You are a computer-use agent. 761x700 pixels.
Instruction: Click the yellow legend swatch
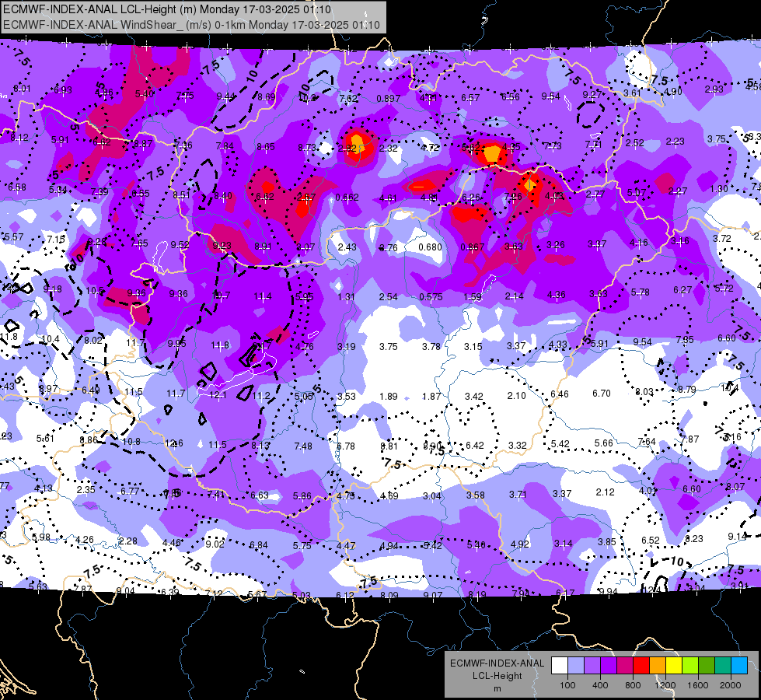[674, 666]
